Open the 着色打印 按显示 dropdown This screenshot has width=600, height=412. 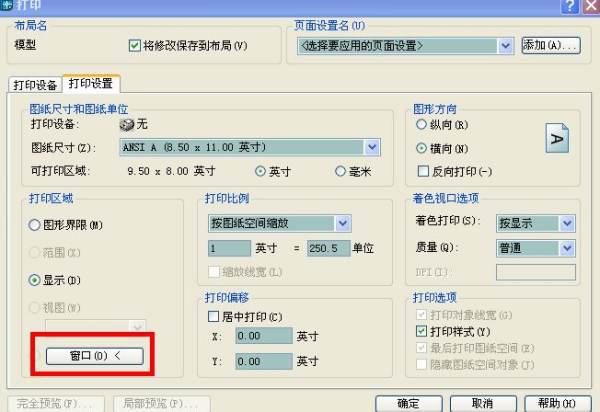tap(567, 220)
